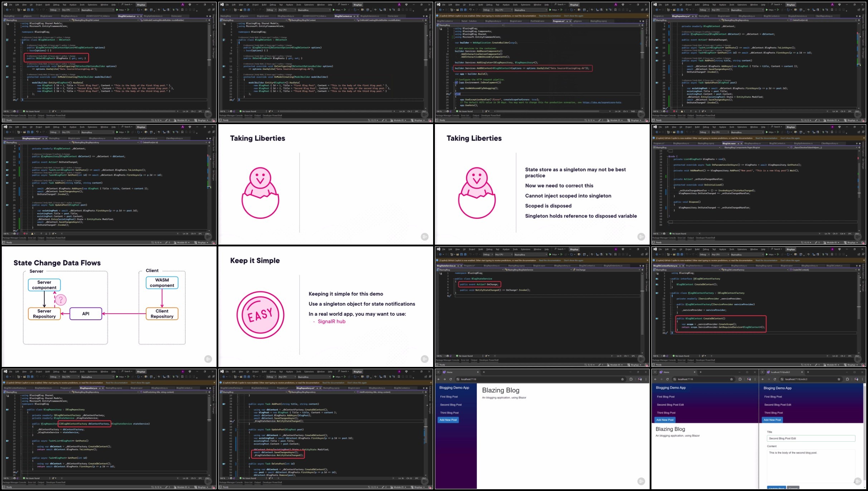Viewport: 868px width, 491px height.
Task: Open Build menu in BlogDbContextFactory.cs editor window
Action: [697, 249]
